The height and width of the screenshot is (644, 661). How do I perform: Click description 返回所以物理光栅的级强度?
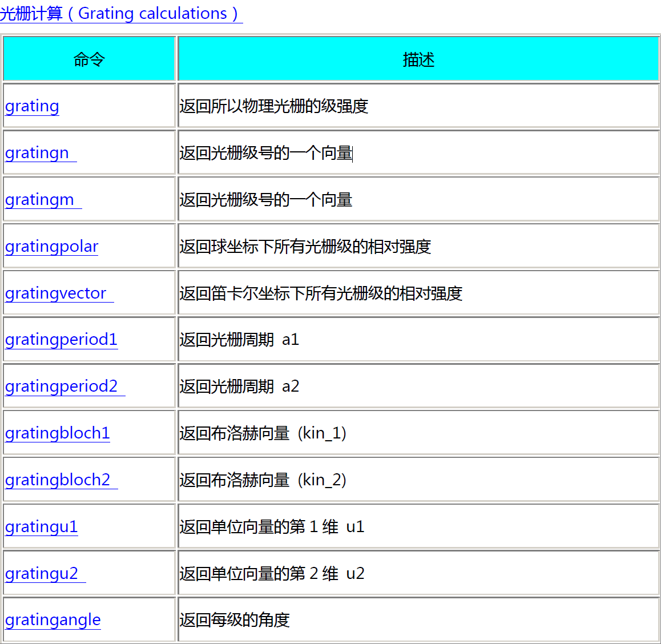(x=274, y=106)
